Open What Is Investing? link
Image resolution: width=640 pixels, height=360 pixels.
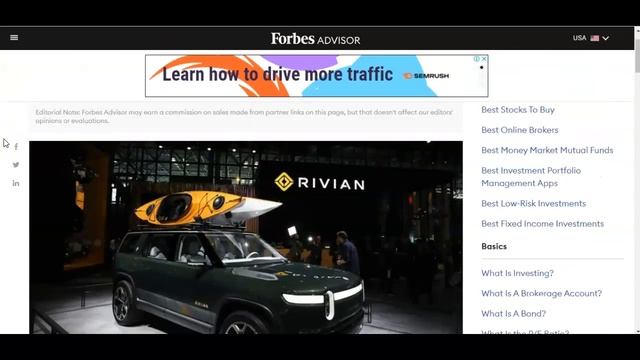tap(517, 273)
